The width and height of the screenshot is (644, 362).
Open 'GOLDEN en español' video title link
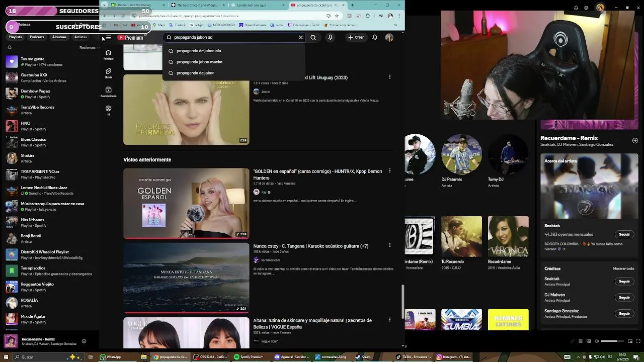click(x=317, y=174)
